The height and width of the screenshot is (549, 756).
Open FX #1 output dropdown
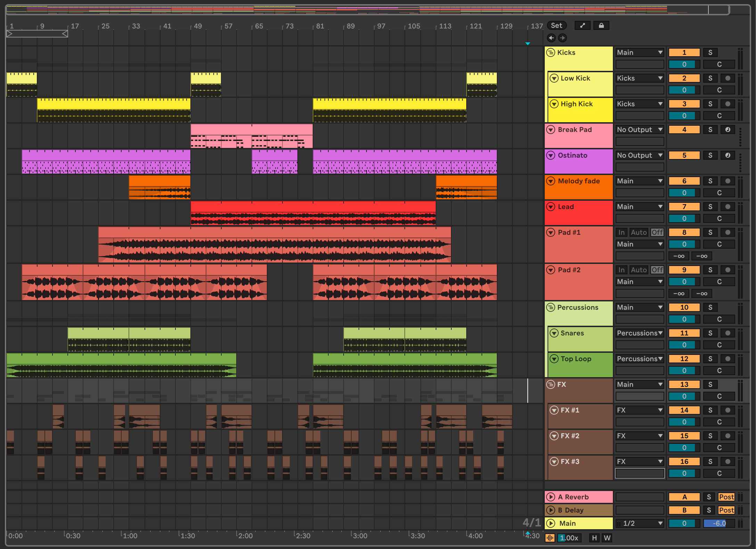click(640, 410)
